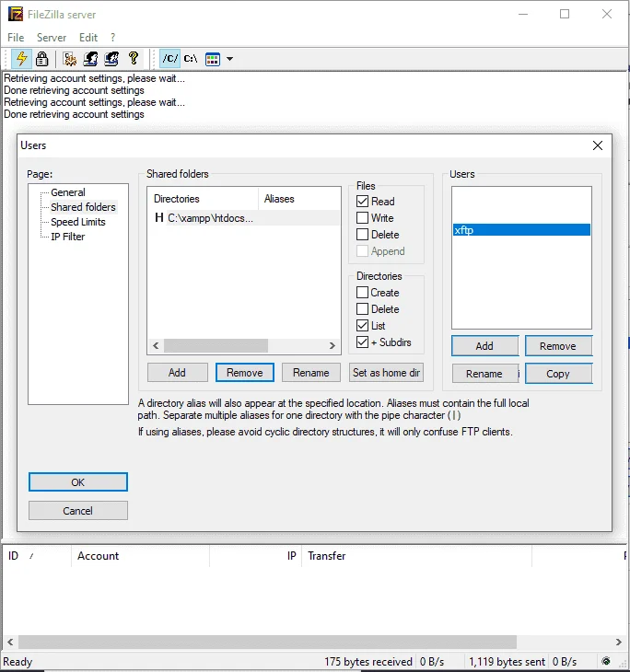Enable the Files Delete checkbox
This screenshot has width=630, height=672.
pos(362,235)
